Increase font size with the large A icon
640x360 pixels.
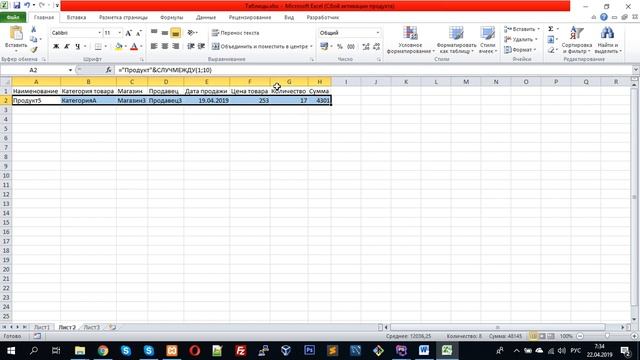[x=128, y=33]
